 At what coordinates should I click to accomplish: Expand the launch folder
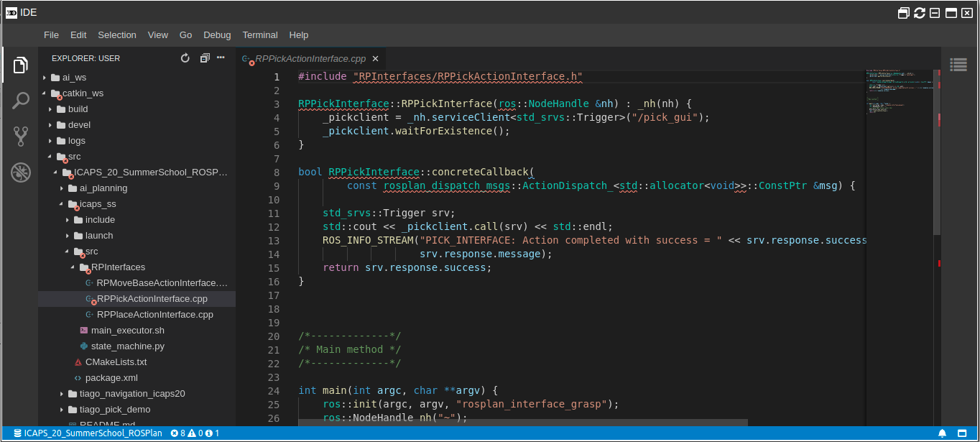[137, 236]
